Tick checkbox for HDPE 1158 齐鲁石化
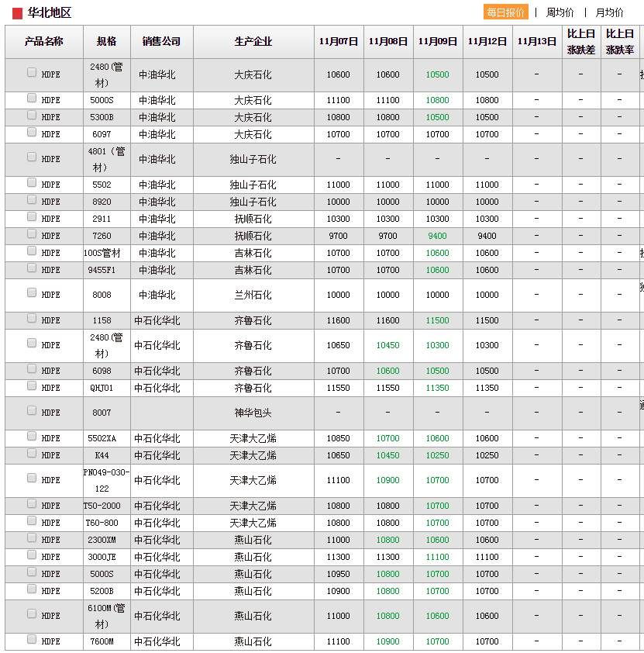 pyautogui.click(x=32, y=318)
